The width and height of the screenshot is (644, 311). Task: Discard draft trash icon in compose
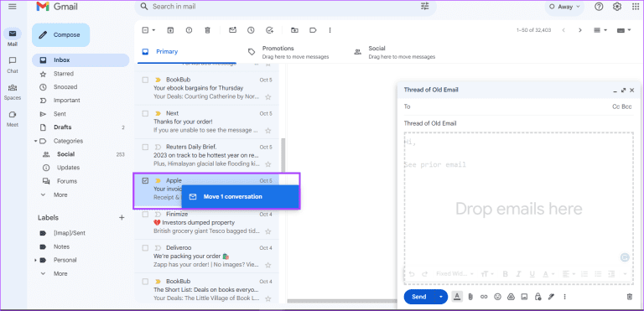click(630, 297)
